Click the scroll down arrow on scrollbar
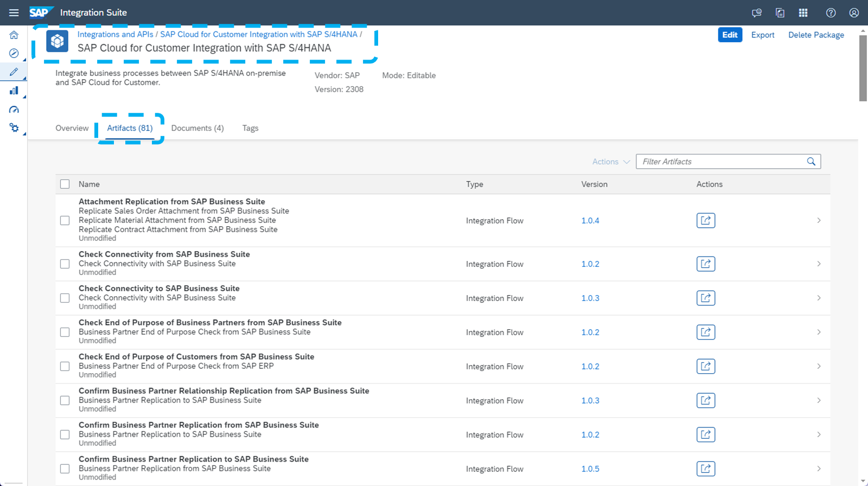This screenshot has height=486, width=868. [863, 481]
